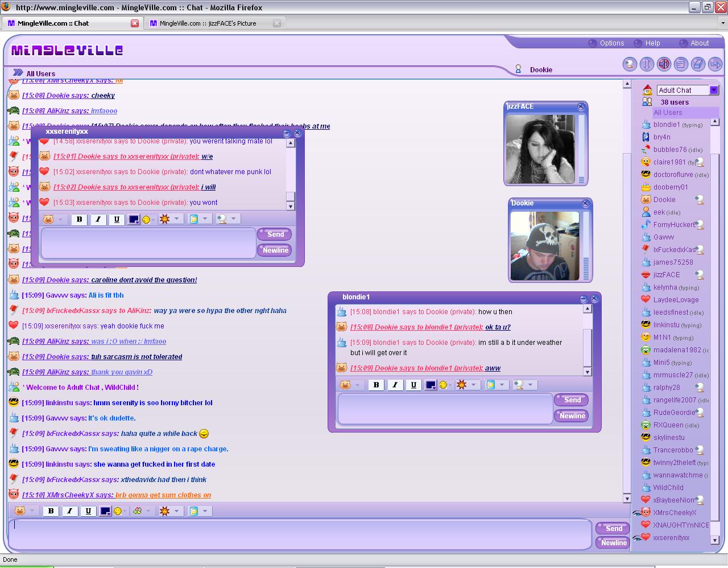
Task: Expand the Adult Chat room dropdown
Action: [x=714, y=90]
